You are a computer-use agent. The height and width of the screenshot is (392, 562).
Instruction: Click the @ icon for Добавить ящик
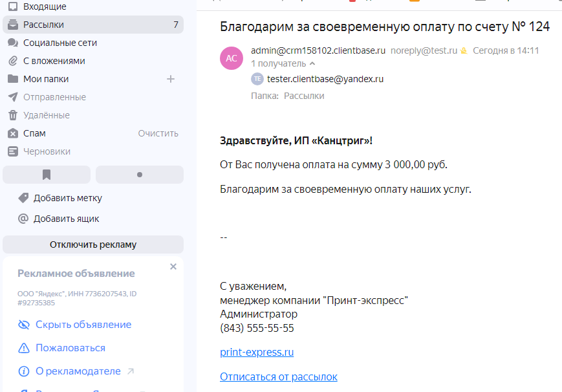(23, 219)
